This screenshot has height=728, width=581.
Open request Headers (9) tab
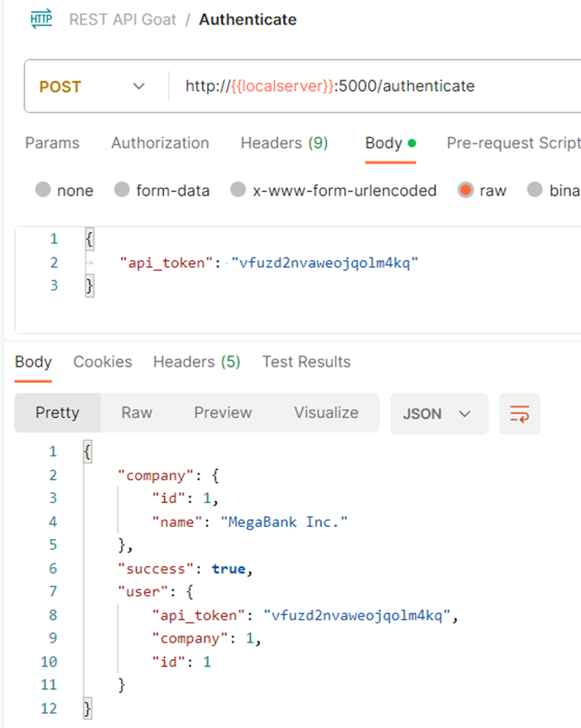(284, 143)
